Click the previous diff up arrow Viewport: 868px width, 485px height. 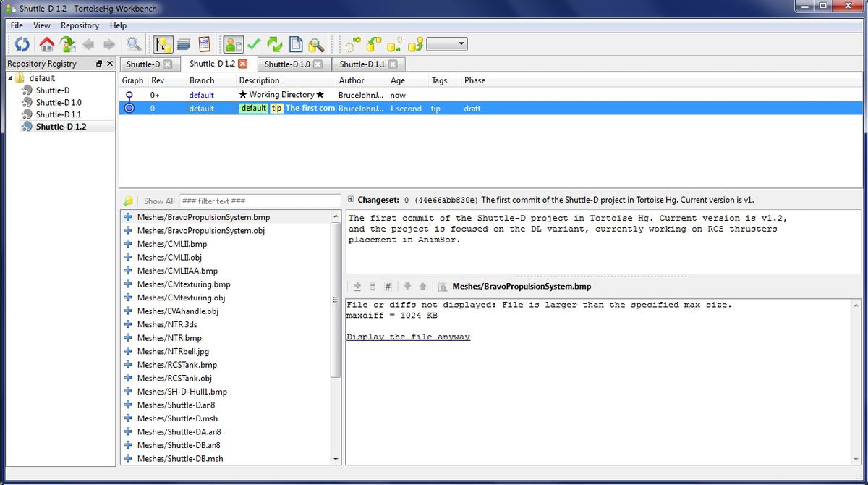click(422, 287)
